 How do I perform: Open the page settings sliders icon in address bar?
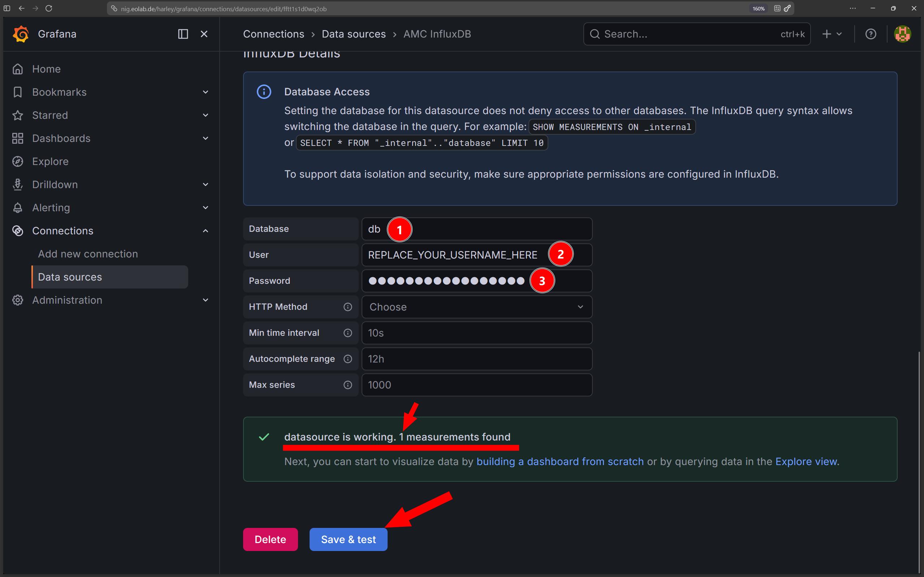(777, 8)
